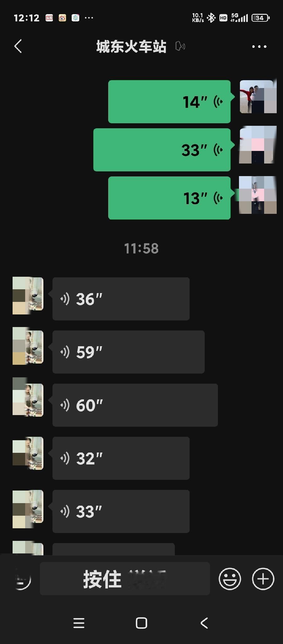Play the sent 14-second voice message
The image size is (283, 644).
point(169,102)
